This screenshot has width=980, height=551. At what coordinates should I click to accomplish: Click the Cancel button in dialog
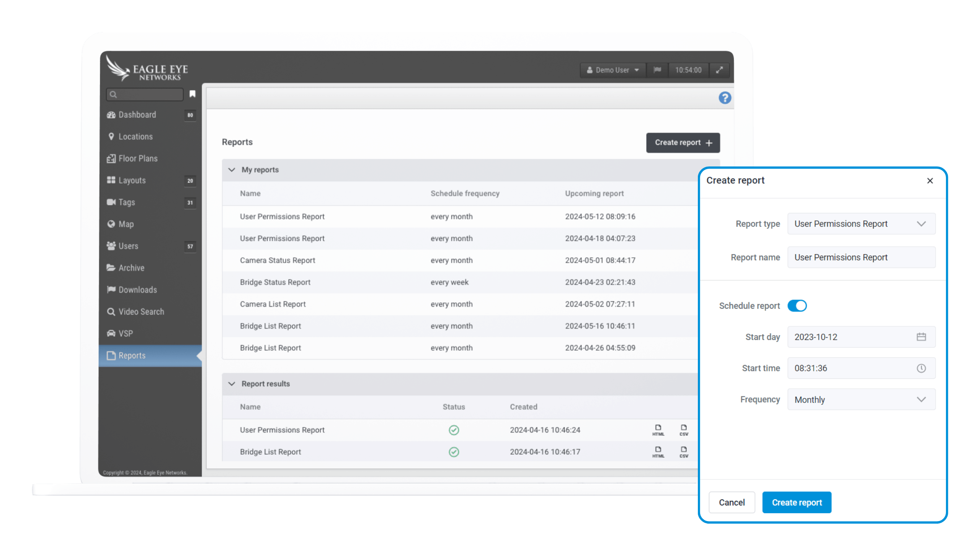(x=732, y=502)
